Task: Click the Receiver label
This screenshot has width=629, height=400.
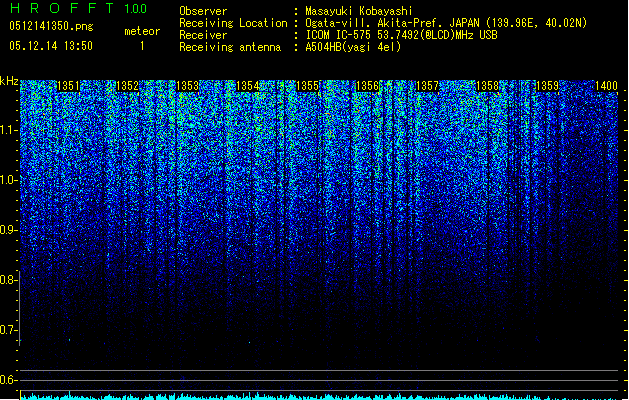Action: [x=203, y=35]
